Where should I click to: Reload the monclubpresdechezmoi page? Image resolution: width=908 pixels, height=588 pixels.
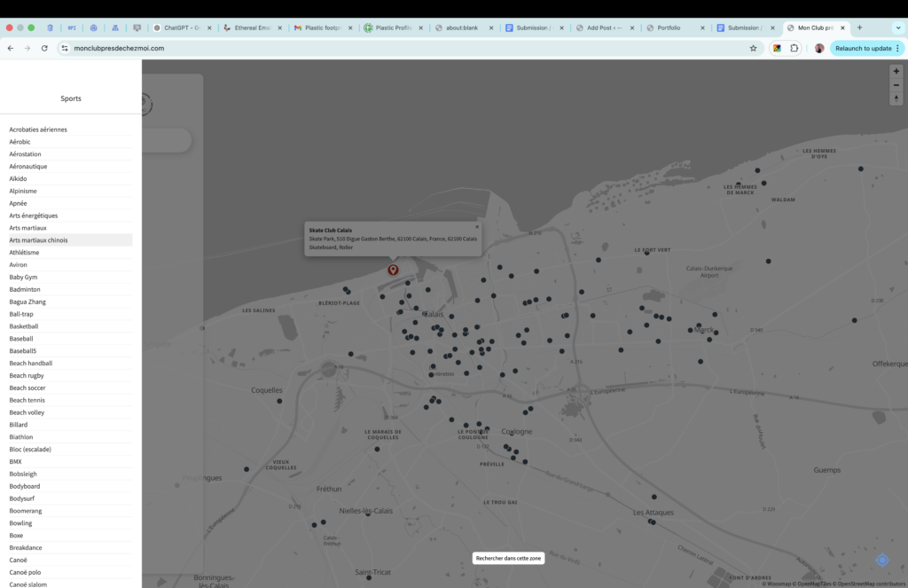point(44,48)
